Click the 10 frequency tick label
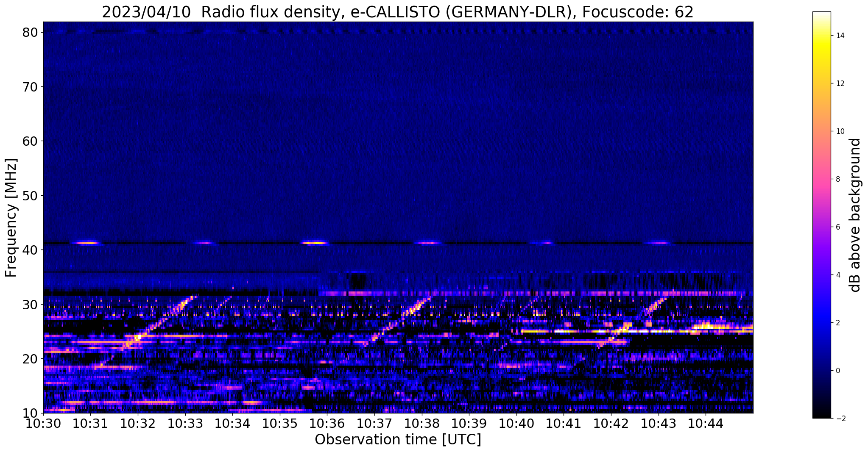The image size is (868, 452). point(31,413)
